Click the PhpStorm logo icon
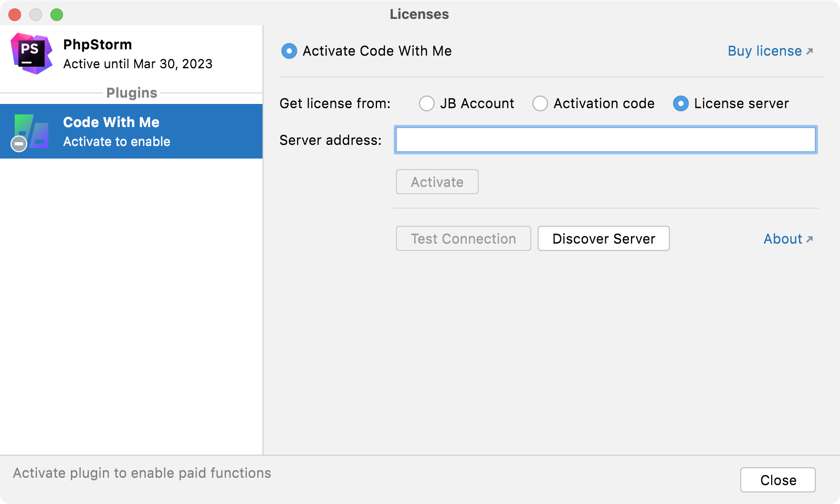The height and width of the screenshot is (504, 840). [x=31, y=54]
